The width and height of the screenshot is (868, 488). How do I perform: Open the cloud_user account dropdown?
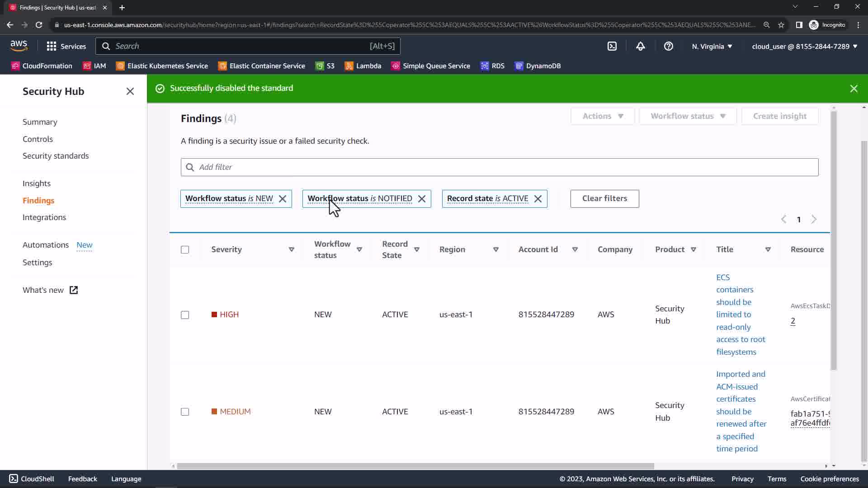pyautogui.click(x=804, y=46)
